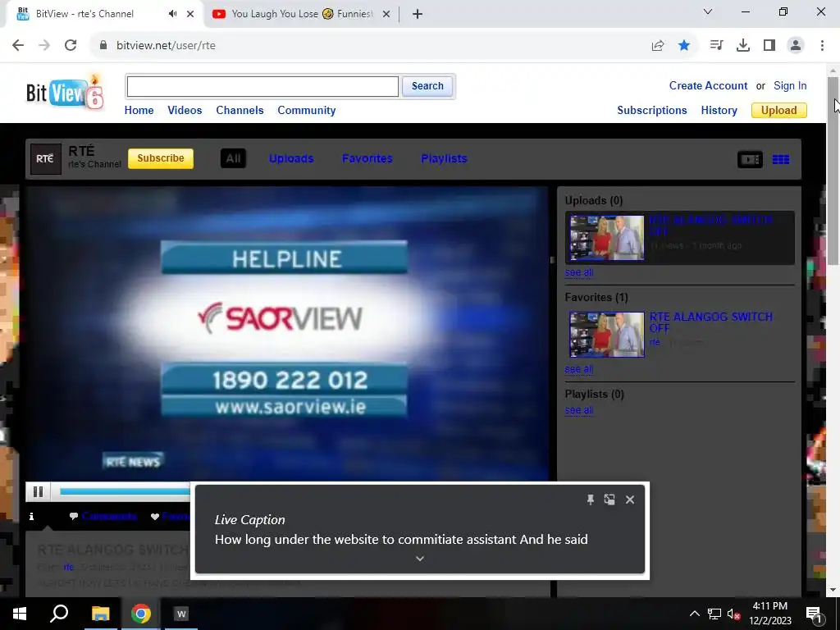Click the address bar URL

166,46
